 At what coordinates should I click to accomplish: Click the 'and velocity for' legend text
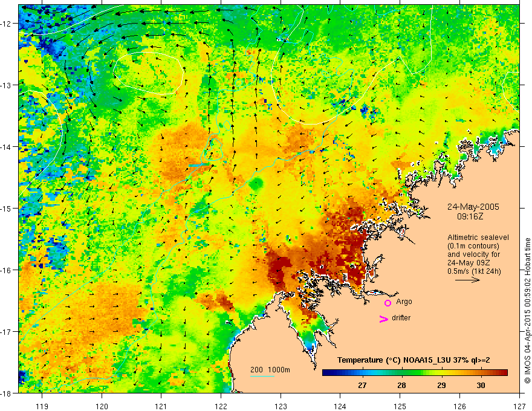tap(473, 254)
